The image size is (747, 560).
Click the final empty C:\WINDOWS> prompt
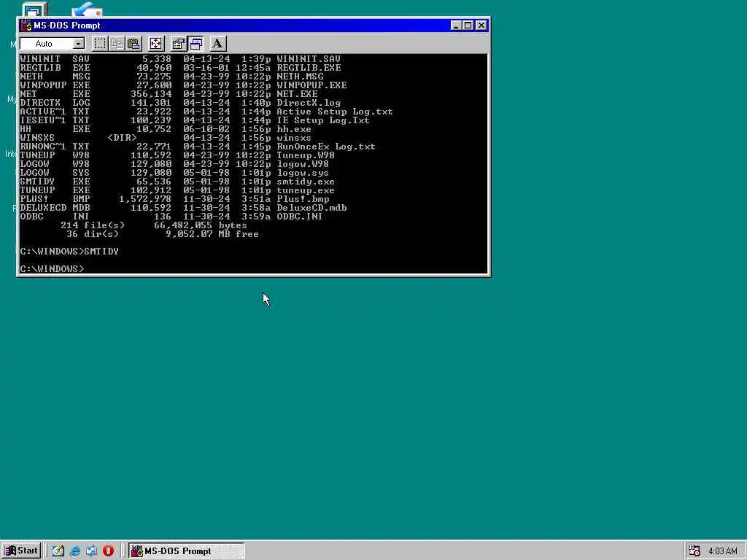coord(53,268)
